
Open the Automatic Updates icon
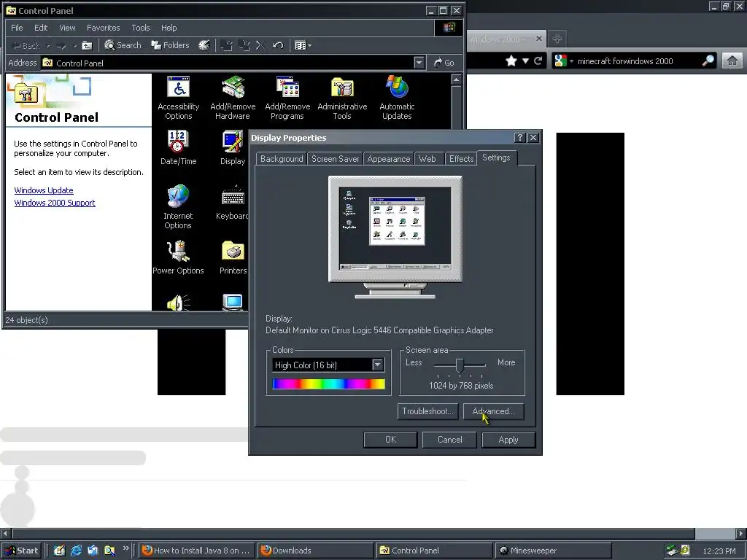397,98
